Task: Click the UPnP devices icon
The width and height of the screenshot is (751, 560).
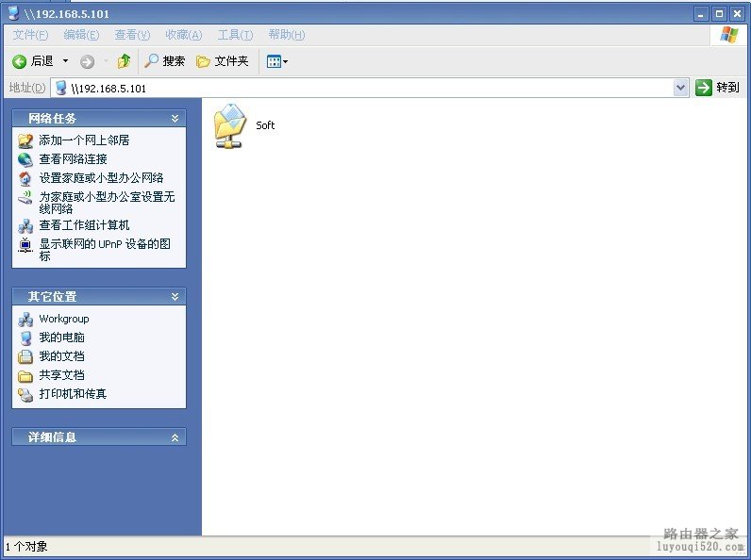Action: click(x=25, y=244)
